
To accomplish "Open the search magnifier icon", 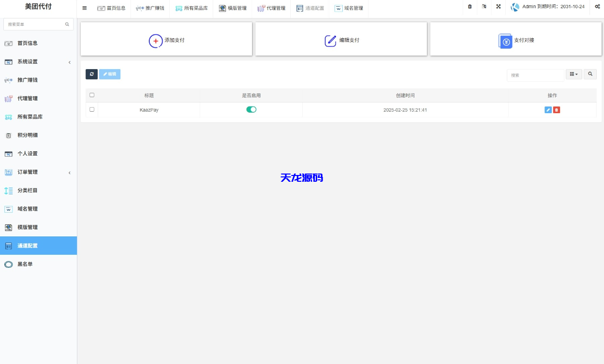I will (590, 74).
